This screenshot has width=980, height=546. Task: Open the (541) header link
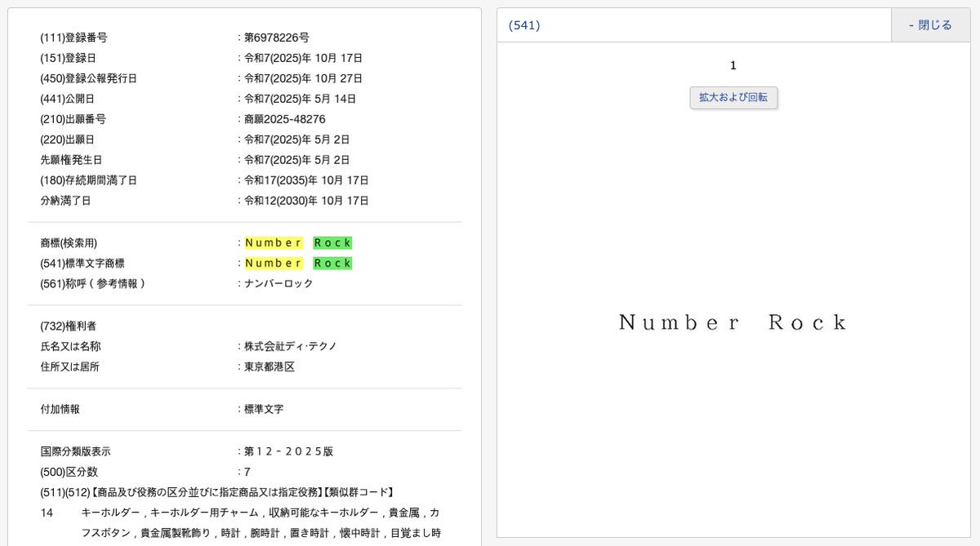point(524,25)
